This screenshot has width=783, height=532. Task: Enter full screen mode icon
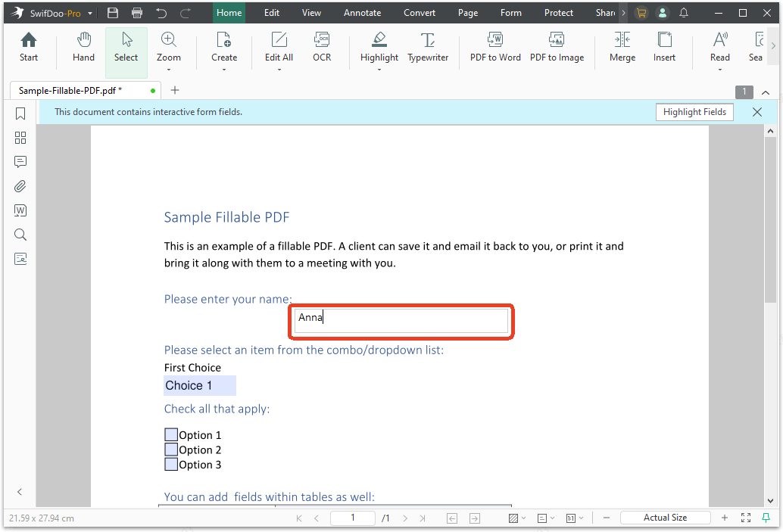coord(746,518)
